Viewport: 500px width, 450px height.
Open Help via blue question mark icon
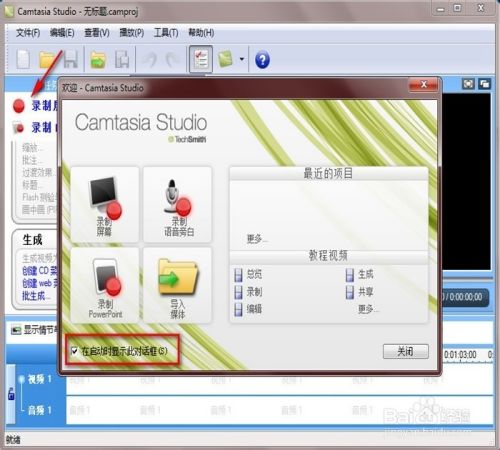262,60
